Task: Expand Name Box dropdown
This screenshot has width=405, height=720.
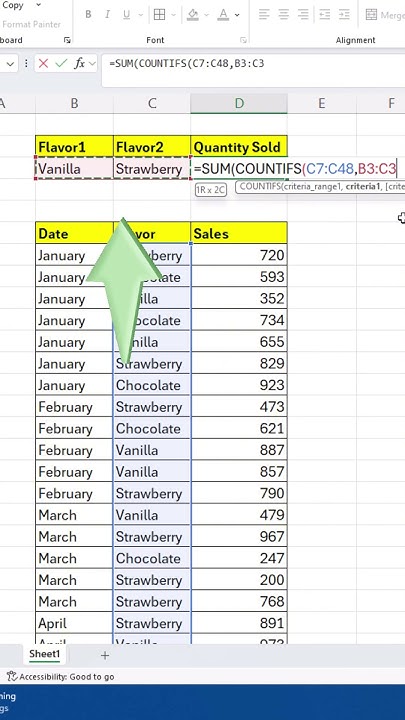Action: 11,63
